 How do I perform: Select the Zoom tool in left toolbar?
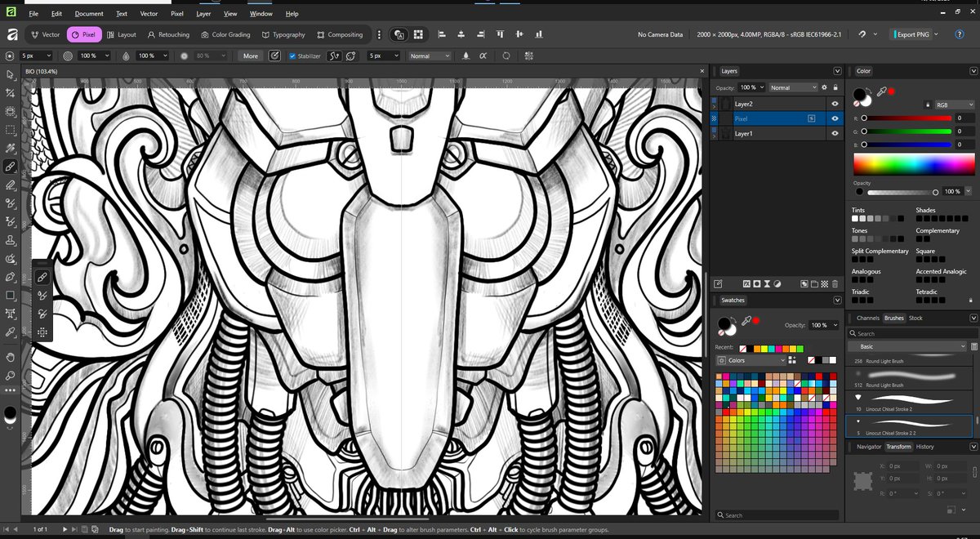point(11,376)
